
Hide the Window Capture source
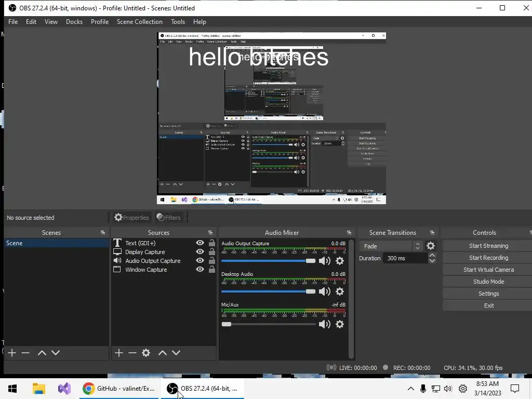tap(200, 270)
